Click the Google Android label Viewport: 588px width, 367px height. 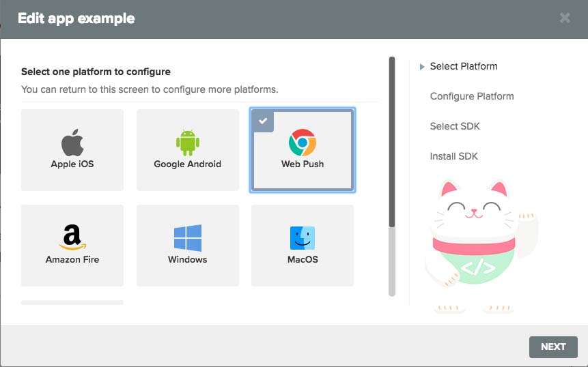pos(188,164)
